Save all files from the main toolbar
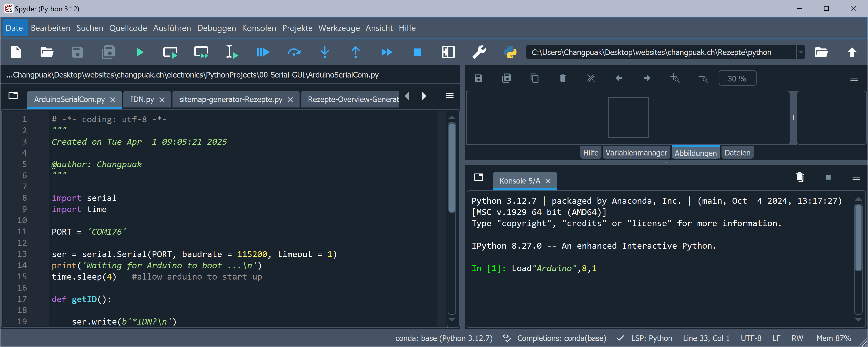 109,52
